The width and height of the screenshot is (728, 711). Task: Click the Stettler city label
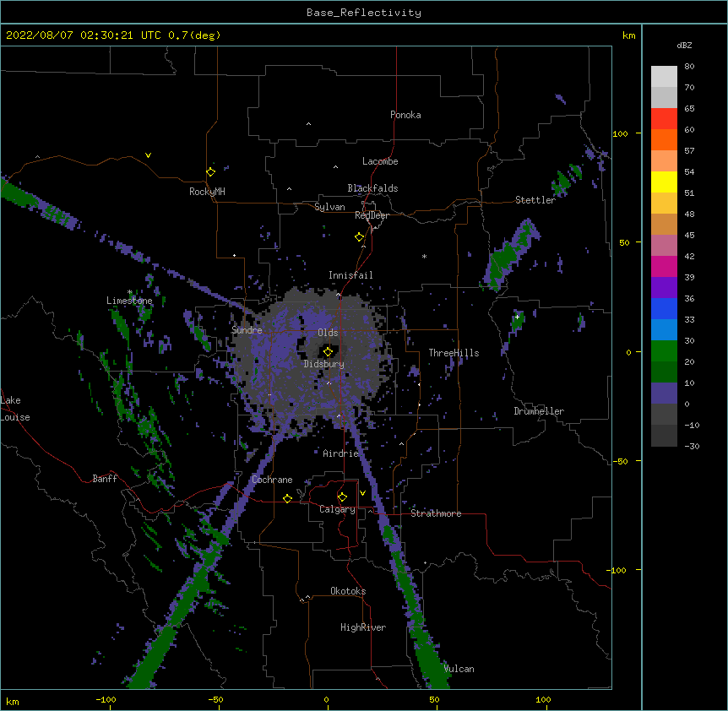coord(535,200)
